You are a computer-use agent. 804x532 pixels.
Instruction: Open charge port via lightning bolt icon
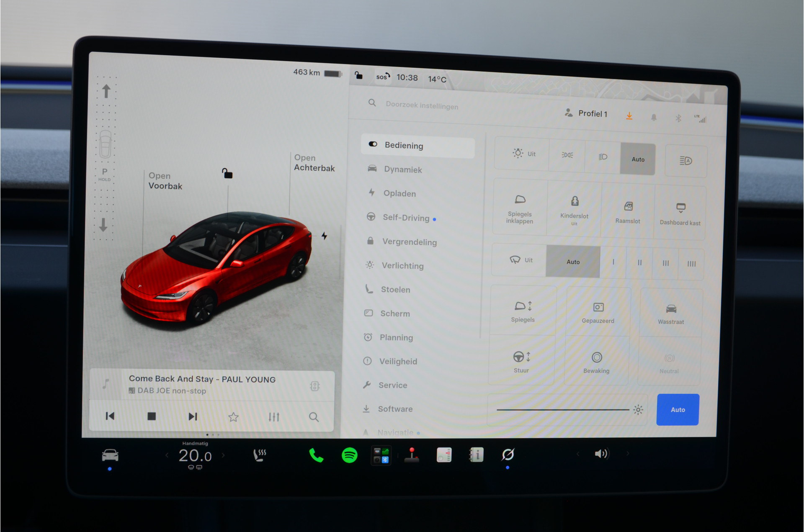coord(324,236)
